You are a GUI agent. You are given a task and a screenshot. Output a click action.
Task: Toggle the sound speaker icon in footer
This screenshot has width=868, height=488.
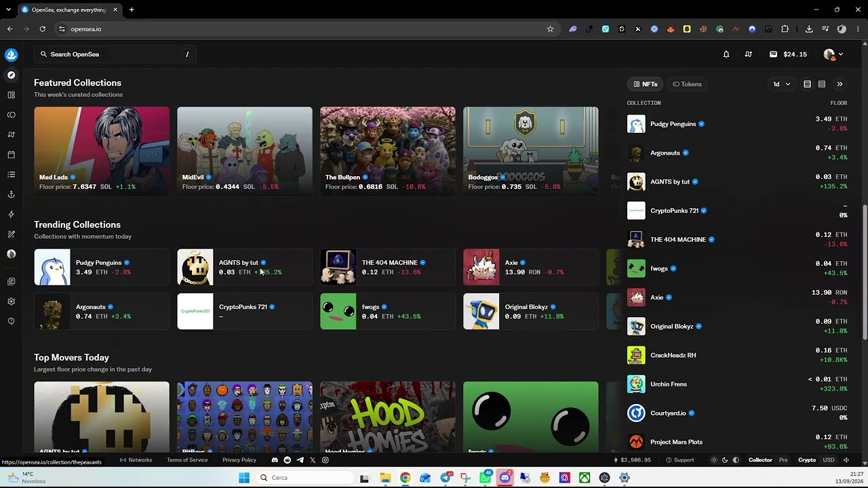pos(846,460)
